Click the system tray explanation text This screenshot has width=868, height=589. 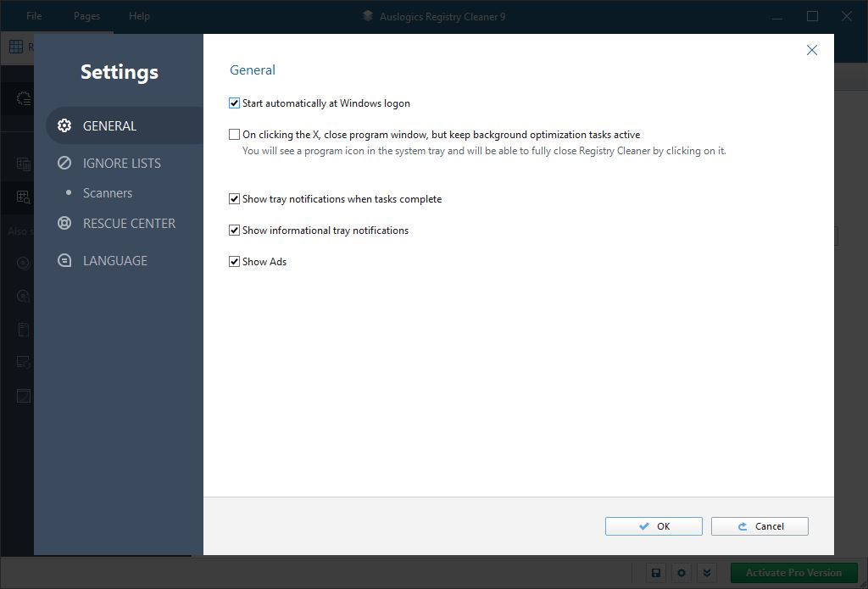click(484, 151)
